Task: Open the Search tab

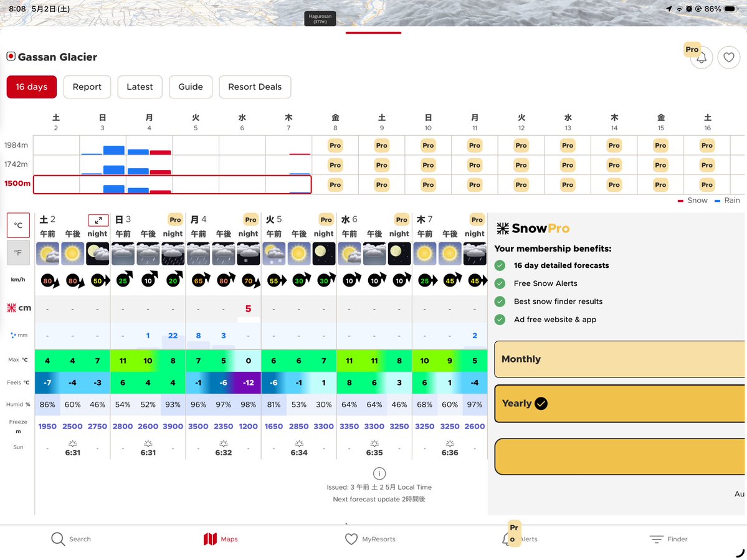Action: click(71, 539)
